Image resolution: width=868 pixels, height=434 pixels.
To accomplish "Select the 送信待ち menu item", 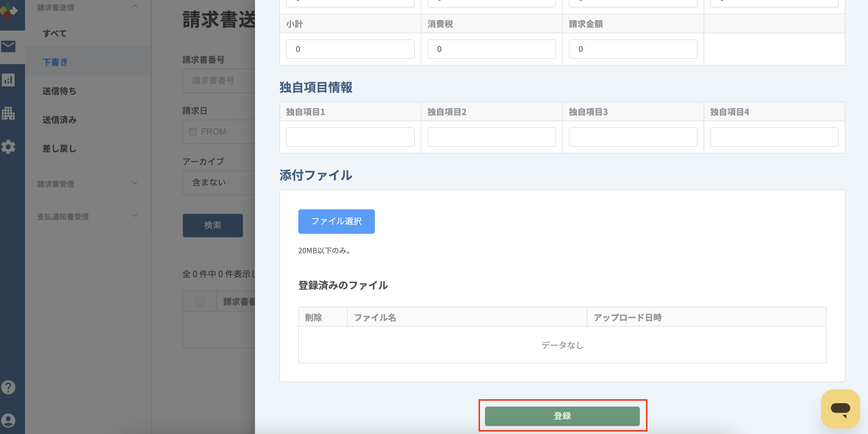I will tap(59, 91).
